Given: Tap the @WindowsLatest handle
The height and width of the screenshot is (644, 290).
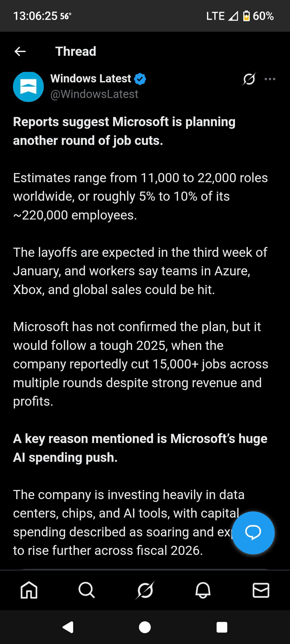Looking at the screenshot, I should pyautogui.click(x=94, y=94).
